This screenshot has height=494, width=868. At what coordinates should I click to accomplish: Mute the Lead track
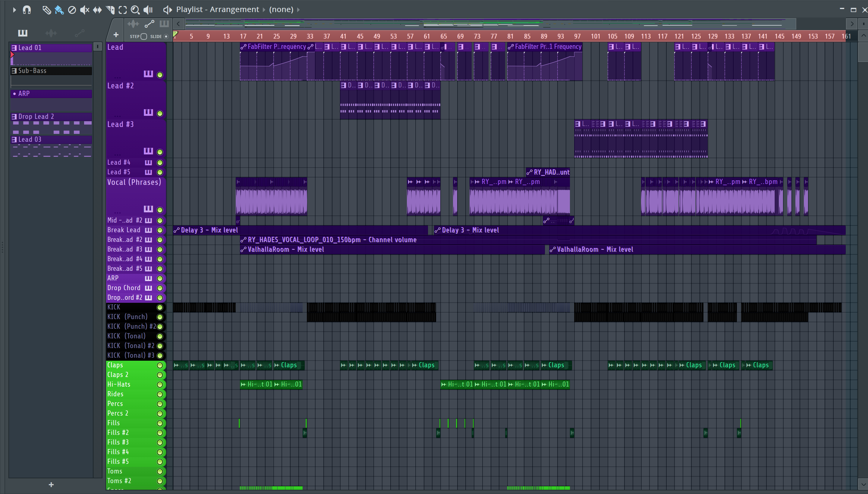[x=160, y=75]
